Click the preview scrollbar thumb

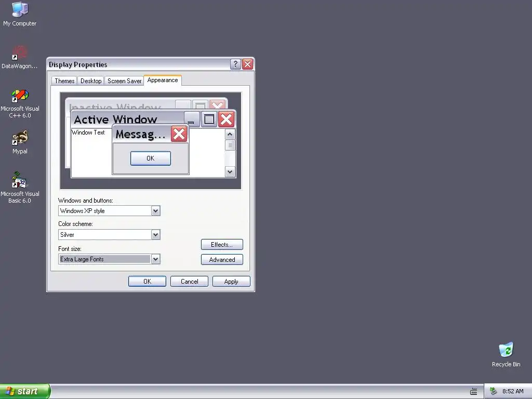click(x=230, y=145)
